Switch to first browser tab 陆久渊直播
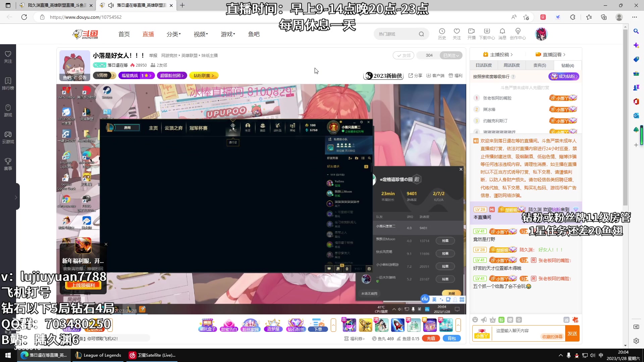This screenshot has height=362, width=644. click(56, 5)
